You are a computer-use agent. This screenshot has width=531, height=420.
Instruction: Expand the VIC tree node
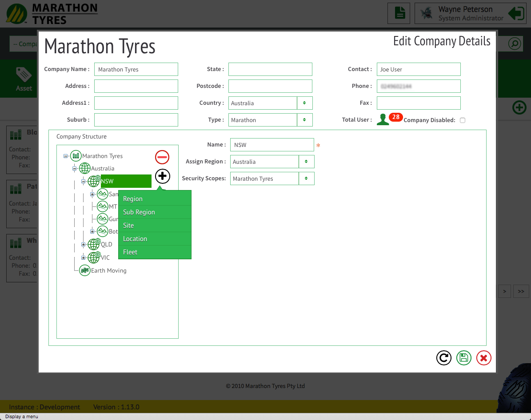pos(83,258)
